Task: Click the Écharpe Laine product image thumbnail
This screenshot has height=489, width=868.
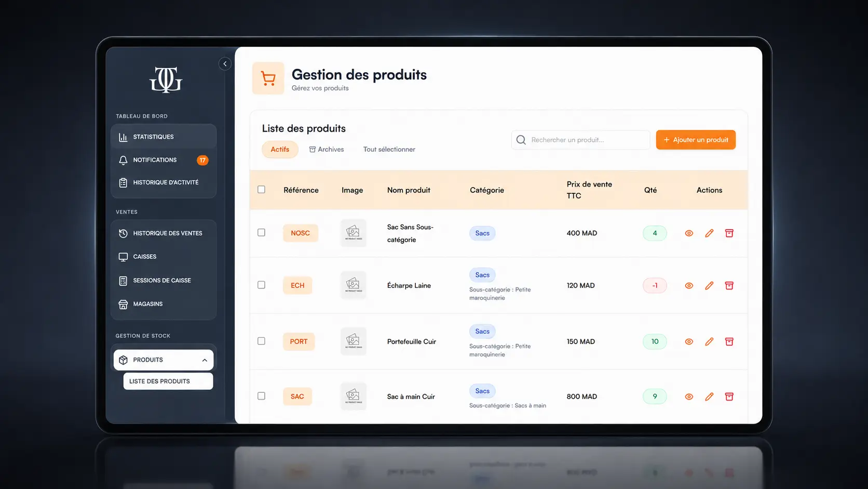Action: pyautogui.click(x=353, y=285)
